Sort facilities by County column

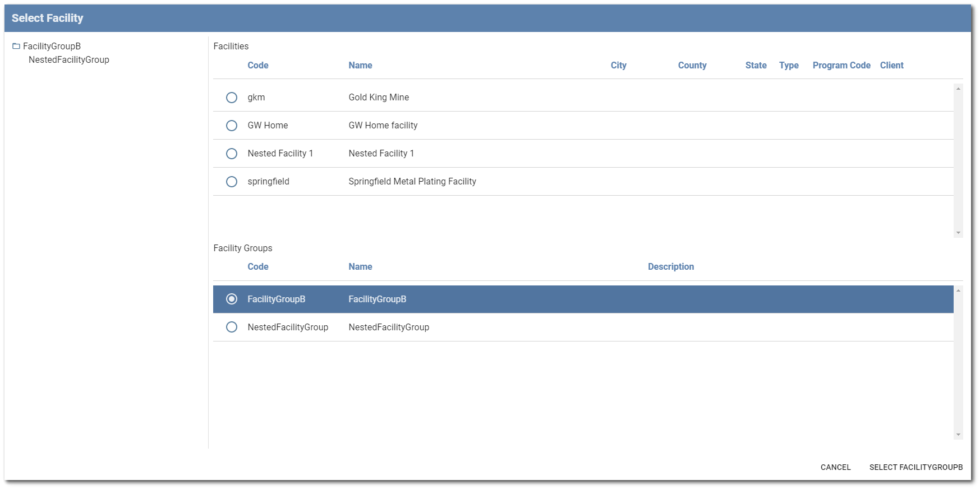(692, 66)
